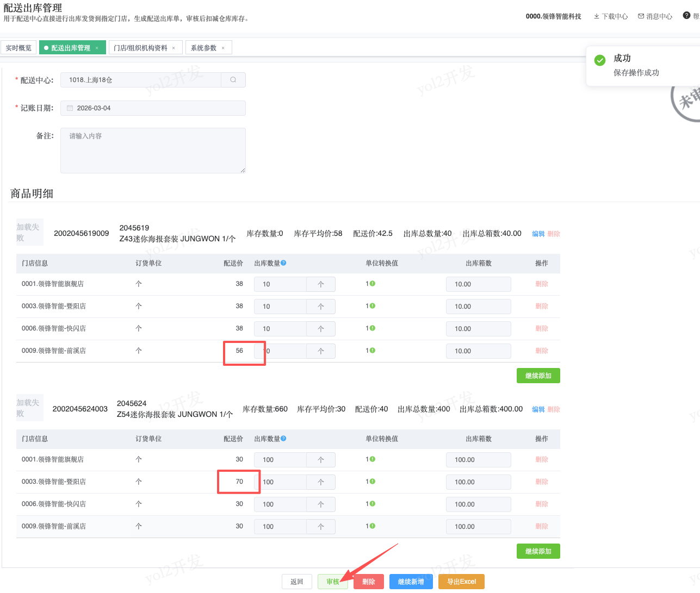Delete the 0006 store row in the Z43 table
This screenshot has height=593, width=700.
coord(542,328)
